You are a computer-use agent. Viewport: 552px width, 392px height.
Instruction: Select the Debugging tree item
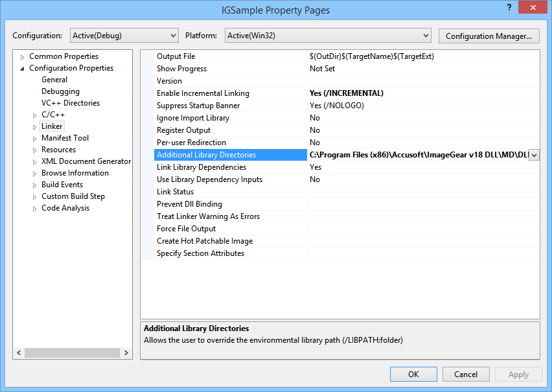[60, 91]
